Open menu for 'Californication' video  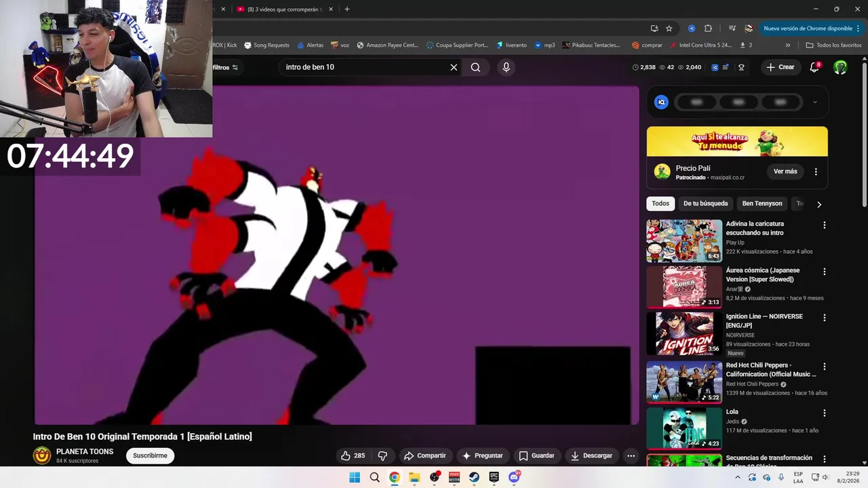point(825,367)
